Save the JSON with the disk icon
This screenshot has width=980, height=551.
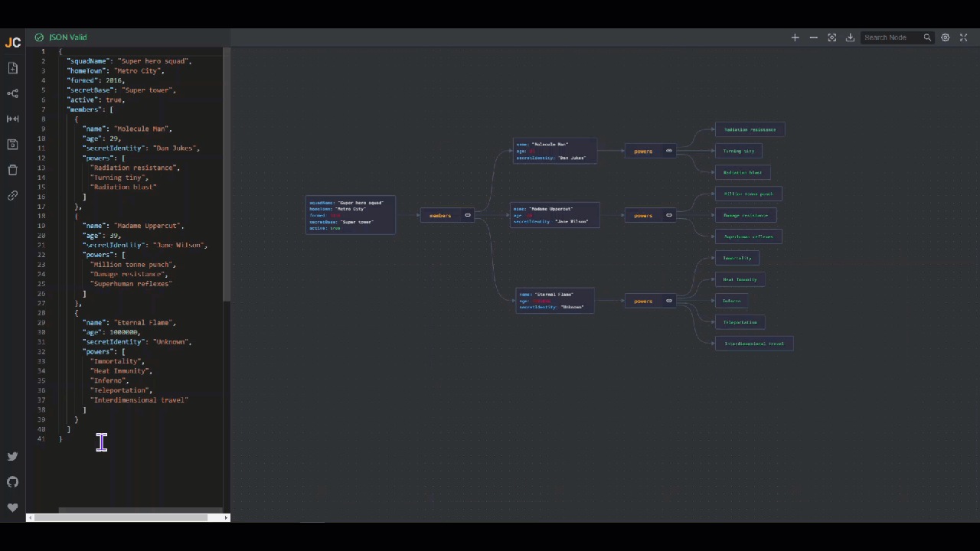(12, 145)
